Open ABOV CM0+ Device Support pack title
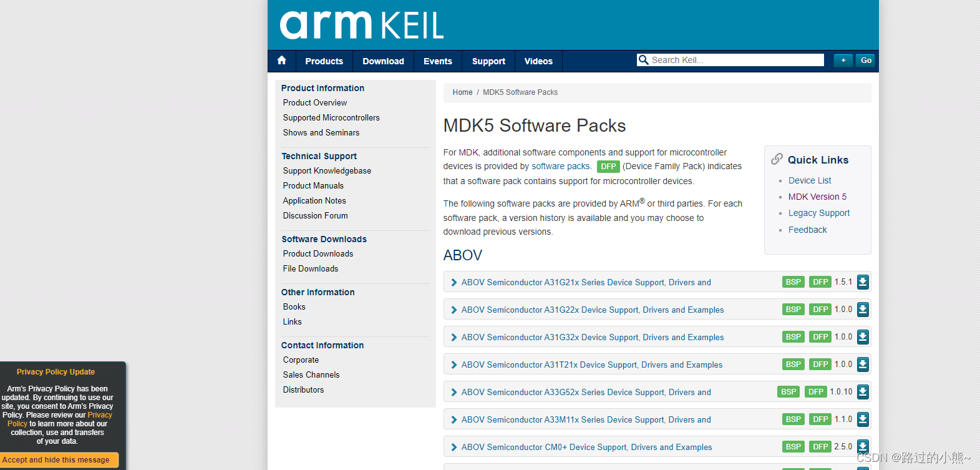 [586, 448]
